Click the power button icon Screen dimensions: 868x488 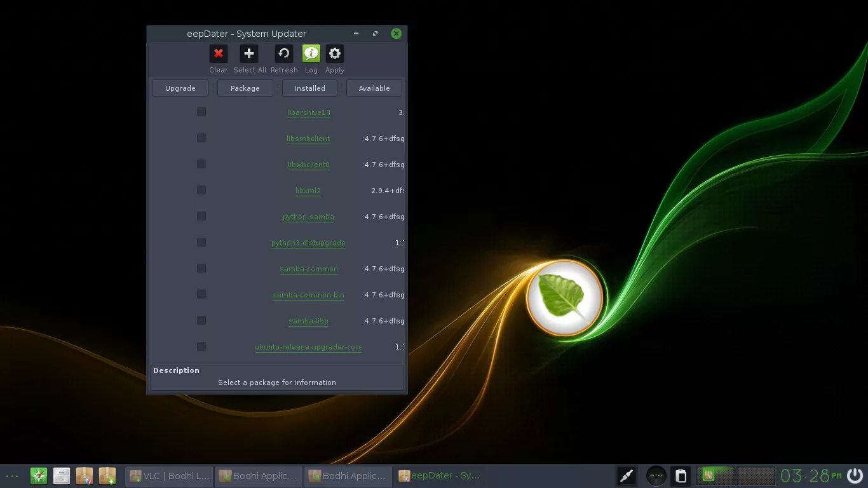pyautogui.click(x=855, y=475)
